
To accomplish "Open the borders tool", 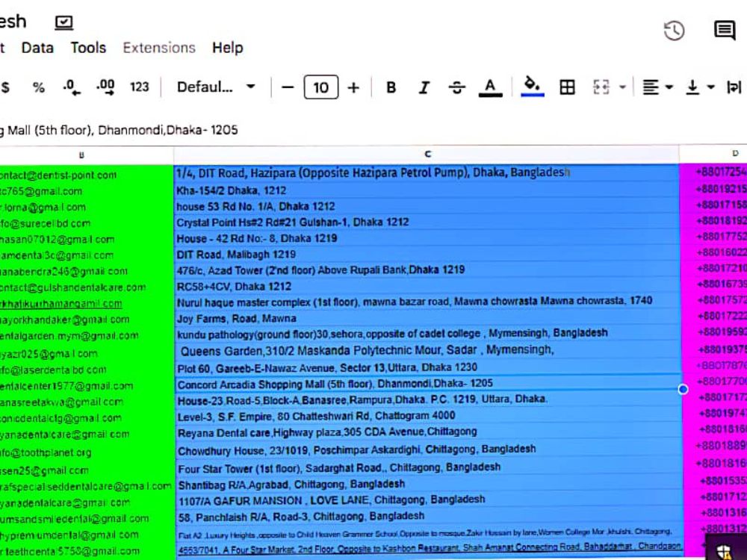I will tap(567, 87).
